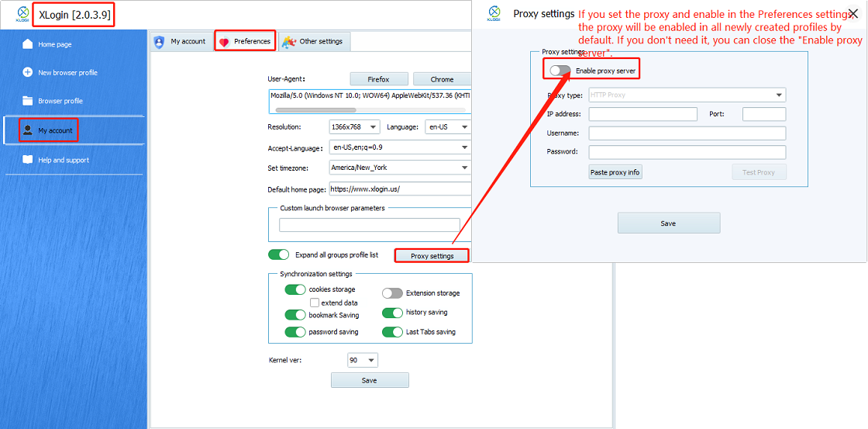This screenshot has height=429, width=868.
Task: Click the Browser profile folder icon
Action: 27,101
